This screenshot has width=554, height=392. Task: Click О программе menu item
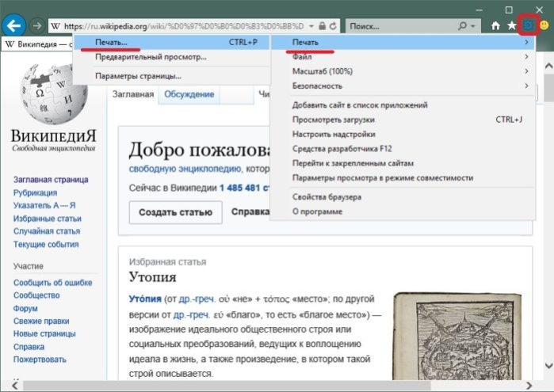point(403,211)
